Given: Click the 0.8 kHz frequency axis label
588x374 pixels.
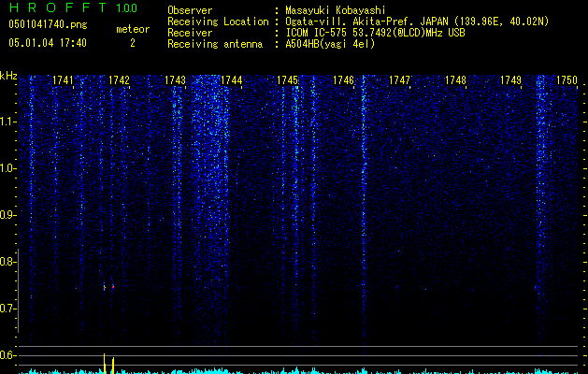Looking at the screenshot, I should (7, 262).
